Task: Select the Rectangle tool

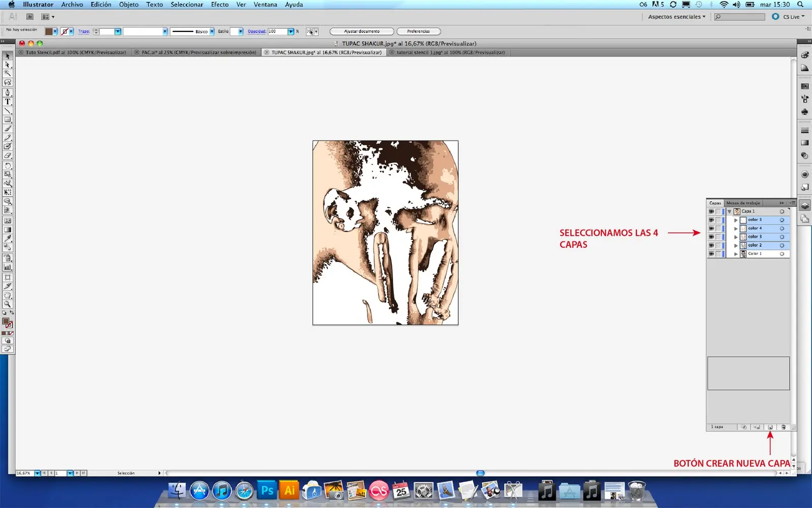Action: 8,120
